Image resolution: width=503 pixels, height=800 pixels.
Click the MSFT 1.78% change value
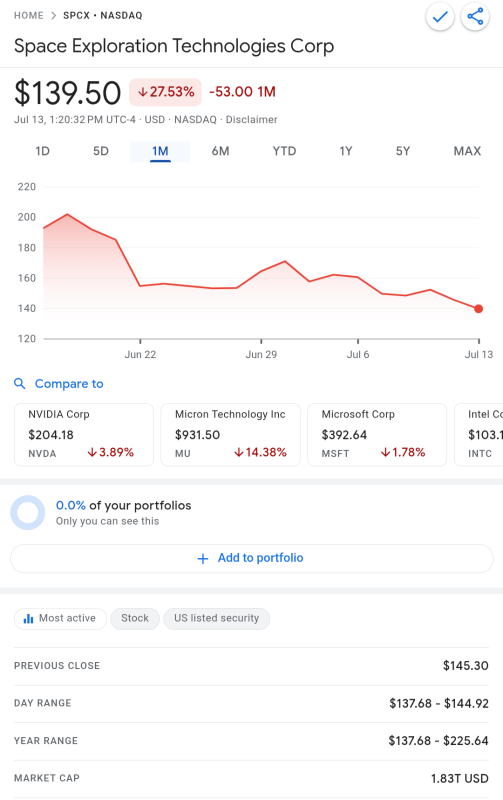coord(403,453)
